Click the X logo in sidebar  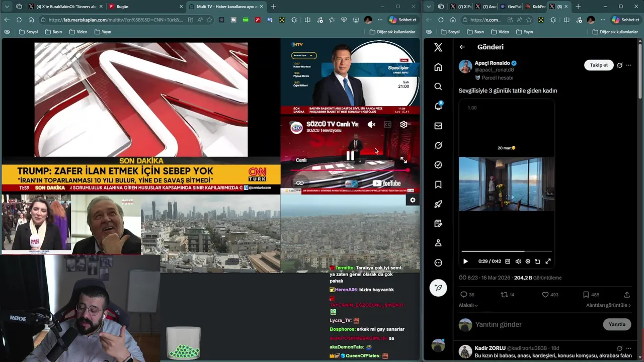tap(438, 47)
